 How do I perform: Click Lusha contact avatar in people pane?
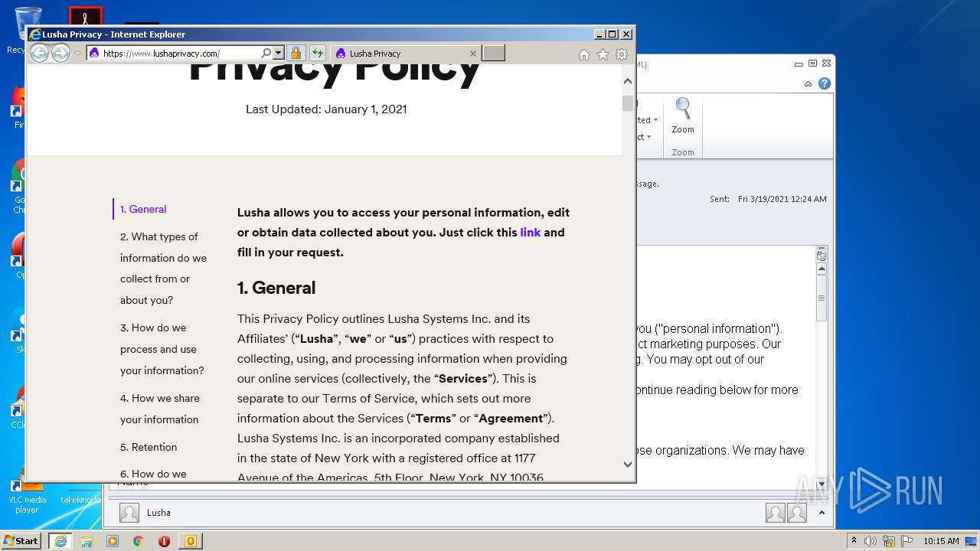point(129,513)
